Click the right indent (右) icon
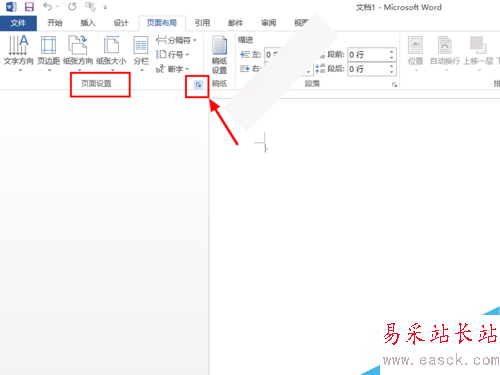This screenshot has height=375, width=500. [x=245, y=69]
